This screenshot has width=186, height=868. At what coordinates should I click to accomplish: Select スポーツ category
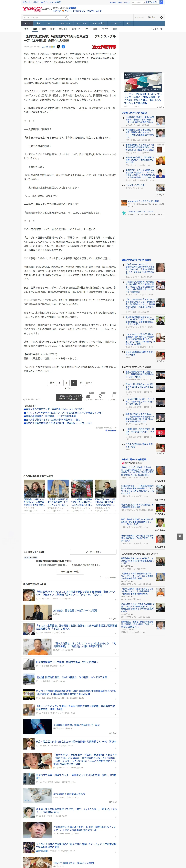coord(76,29)
